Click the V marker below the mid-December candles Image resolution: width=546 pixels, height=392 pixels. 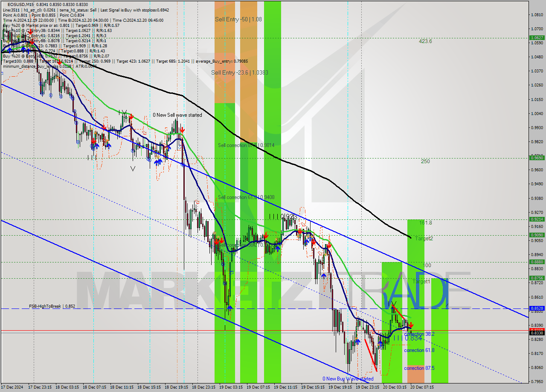tap(133, 169)
